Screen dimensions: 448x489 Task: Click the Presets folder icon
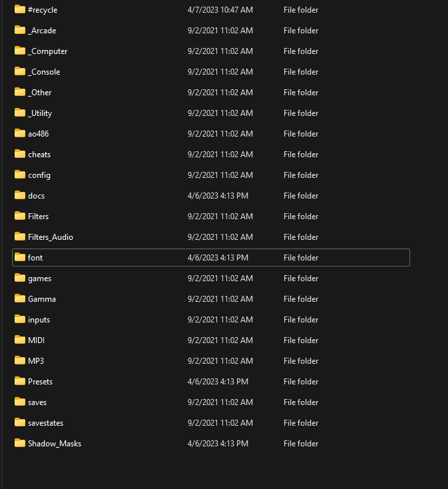[x=20, y=381]
